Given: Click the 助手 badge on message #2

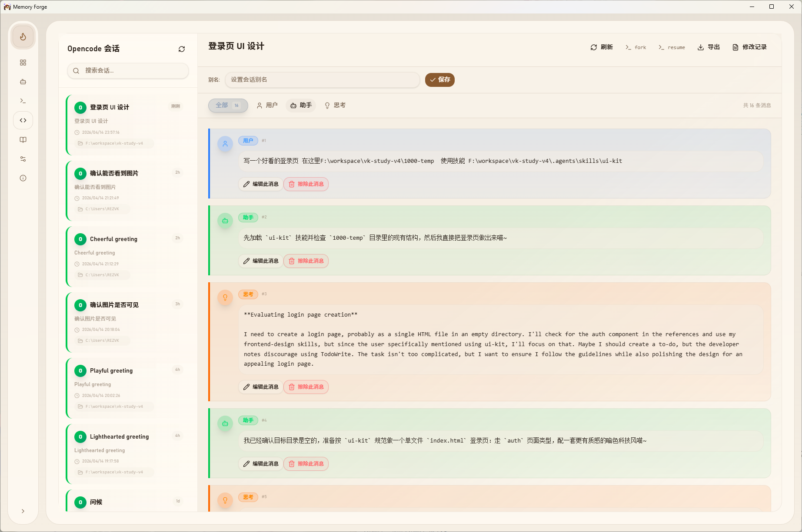Looking at the screenshot, I should pyautogui.click(x=248, y=218).
